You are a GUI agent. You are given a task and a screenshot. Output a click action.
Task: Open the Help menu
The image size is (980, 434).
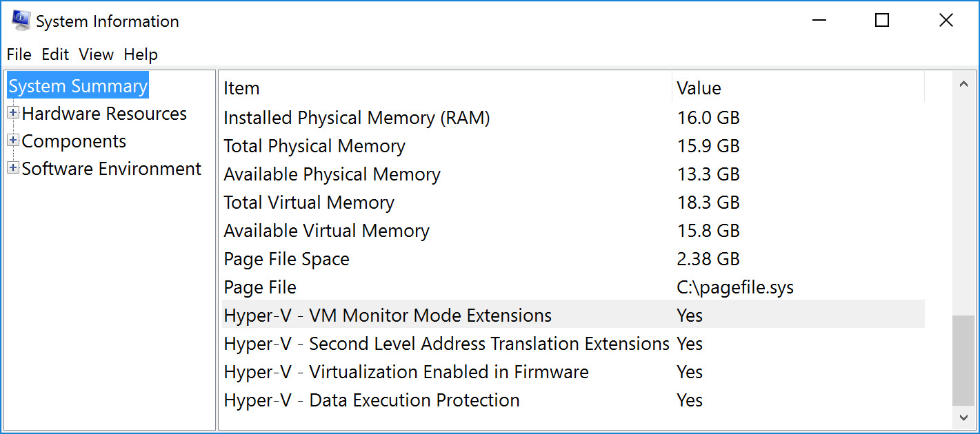(141, 54)
